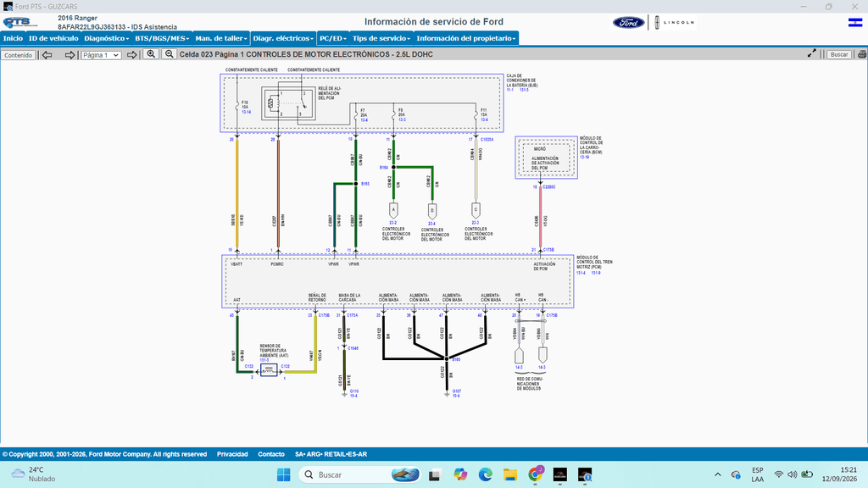Follow the 131-5 link under AAT sensor label
868x488 pixels.
click(x=264, y=360)
